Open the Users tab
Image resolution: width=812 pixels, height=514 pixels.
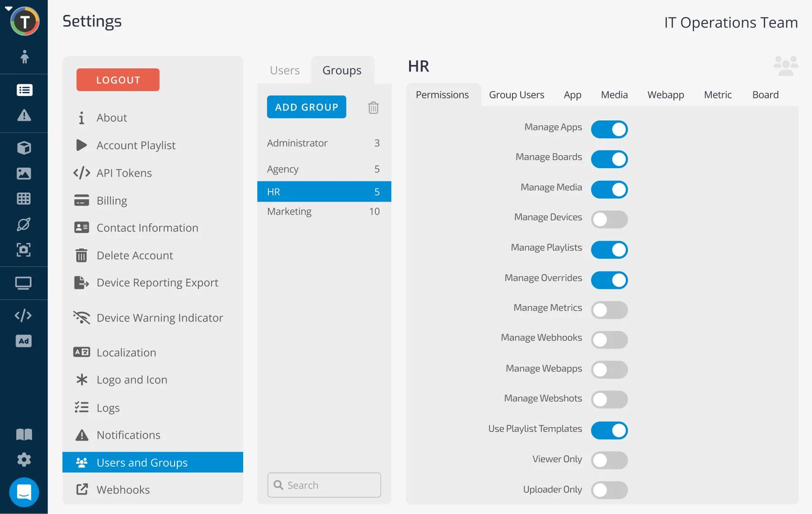click(x=285, y=70)
